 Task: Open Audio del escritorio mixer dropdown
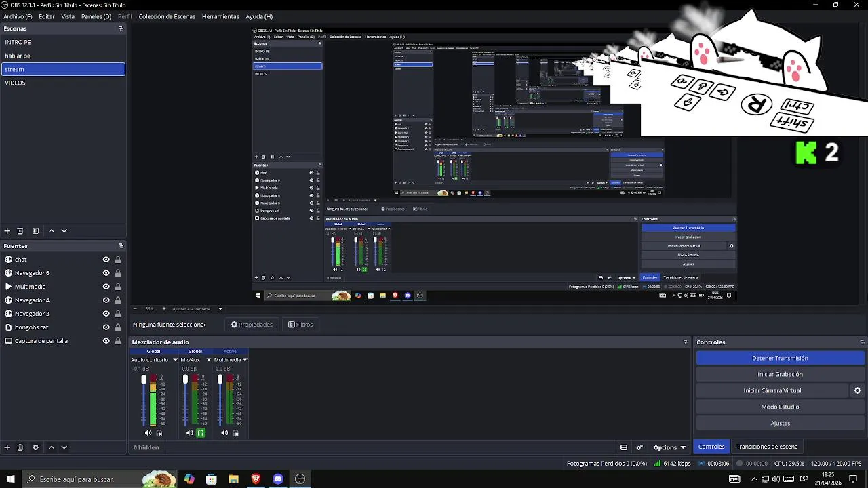click(x=175, y=360)
